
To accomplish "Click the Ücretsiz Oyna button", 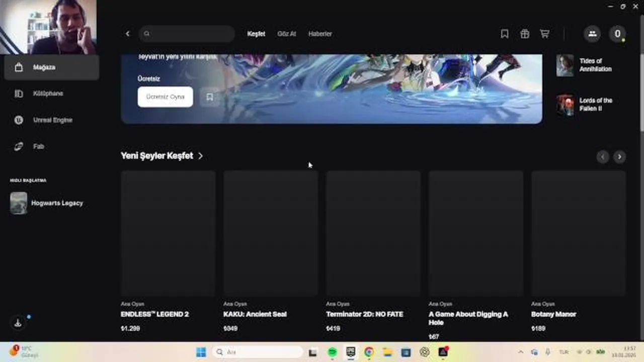I will tap(165, 97).
